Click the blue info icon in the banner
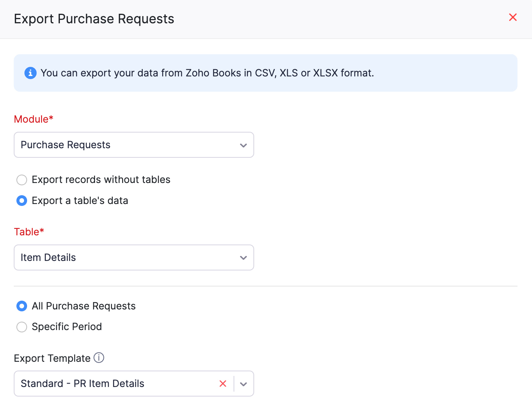Viewport: 532px width, 408px height. 30,73
